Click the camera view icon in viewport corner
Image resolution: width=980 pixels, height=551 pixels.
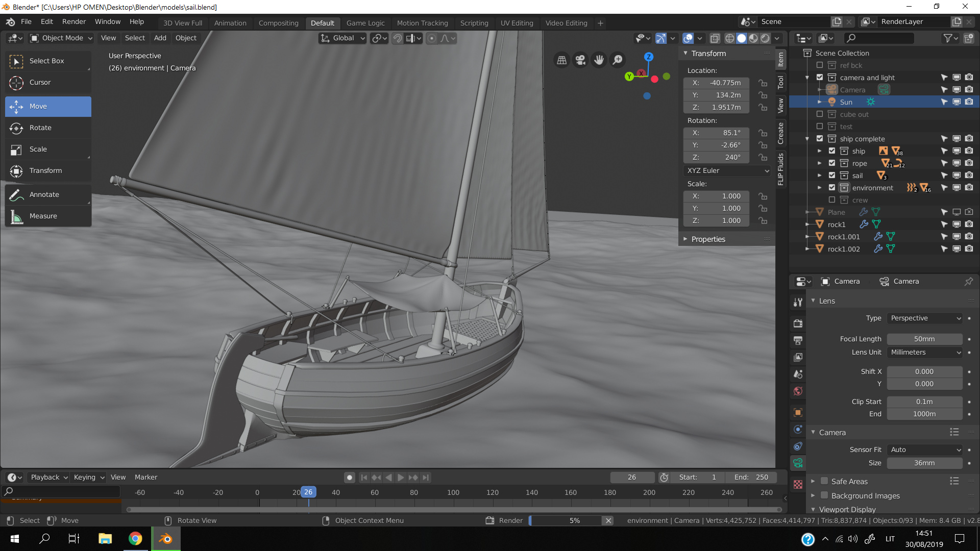580,60
